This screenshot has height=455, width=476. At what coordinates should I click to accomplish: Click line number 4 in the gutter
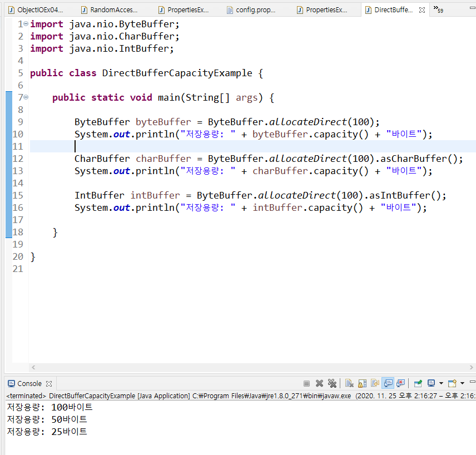tap(21, 61)
